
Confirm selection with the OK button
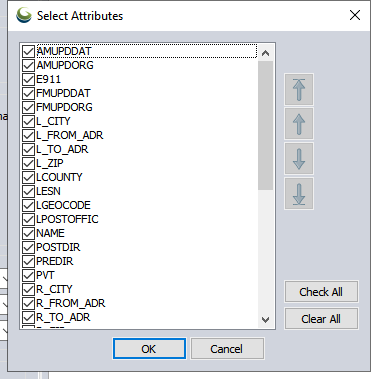149,349
